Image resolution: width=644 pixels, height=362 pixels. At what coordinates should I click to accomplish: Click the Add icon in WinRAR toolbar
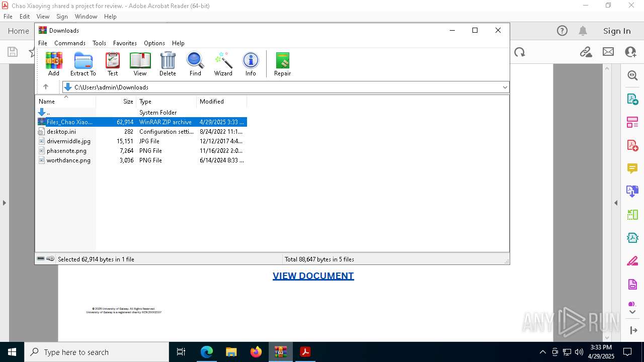(x=54, y=64)
